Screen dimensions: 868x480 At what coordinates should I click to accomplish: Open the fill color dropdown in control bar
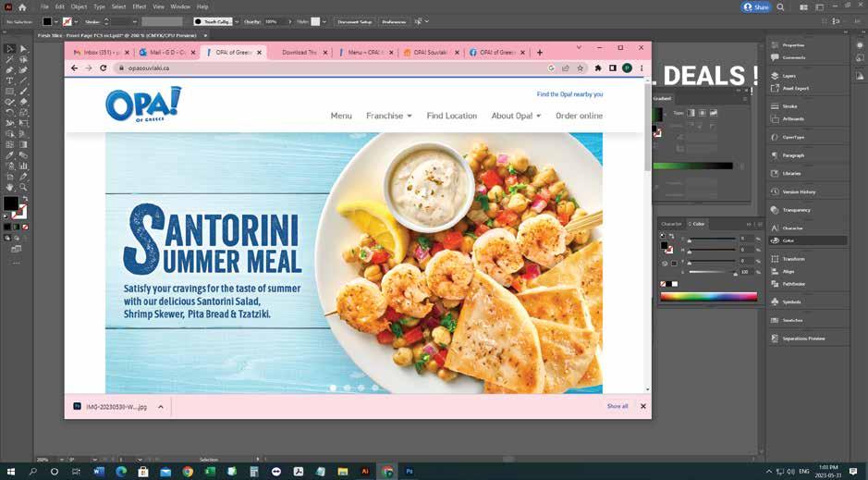coord(56,21)
